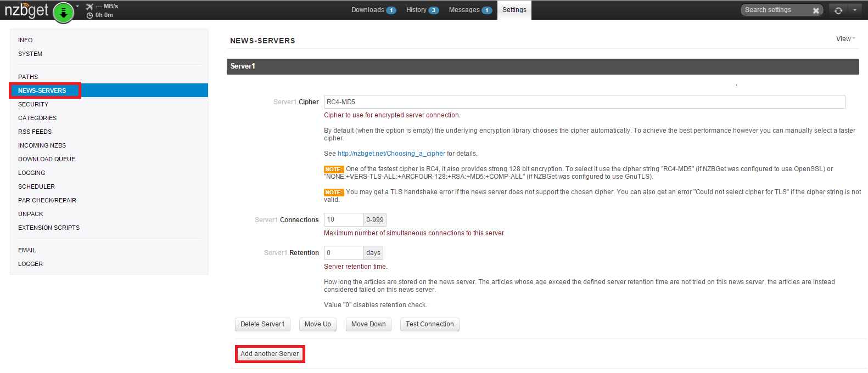
Task: Select SECURITY in the settings sidebar
Action: tap(33, 104)
